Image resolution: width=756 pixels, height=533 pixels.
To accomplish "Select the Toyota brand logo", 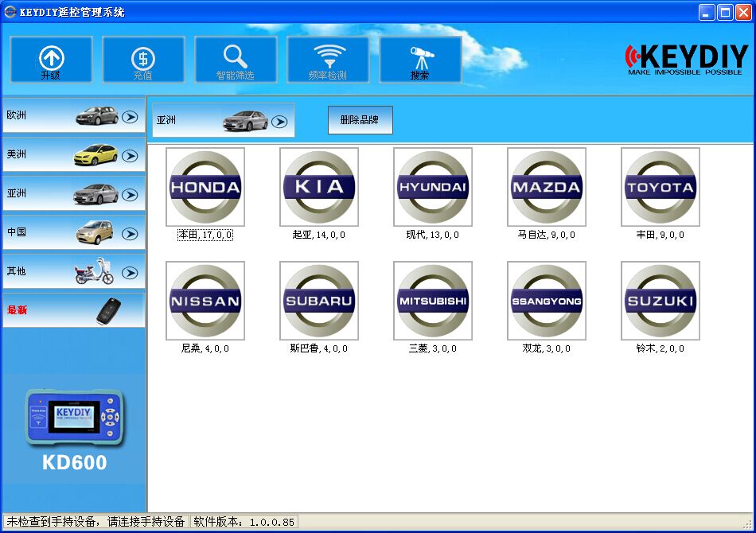I will coord(661,187).
